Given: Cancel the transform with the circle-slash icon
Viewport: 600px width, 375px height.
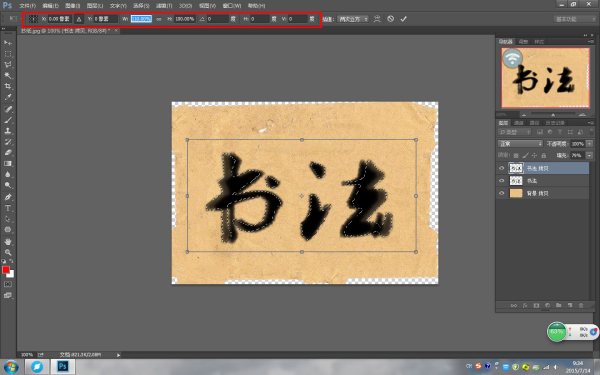Looking at the screenshot, I should [x=390, y=19].
